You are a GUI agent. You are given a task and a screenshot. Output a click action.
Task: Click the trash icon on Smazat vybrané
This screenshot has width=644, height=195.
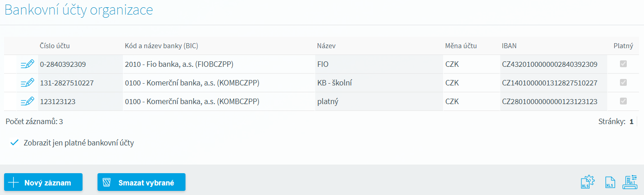coord(107,183)
